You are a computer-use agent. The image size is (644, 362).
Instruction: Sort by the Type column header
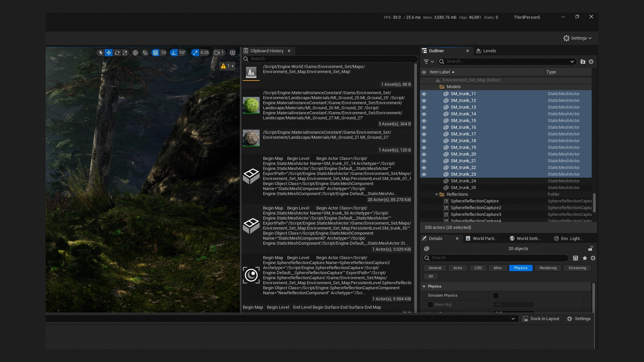pos(568,72)
